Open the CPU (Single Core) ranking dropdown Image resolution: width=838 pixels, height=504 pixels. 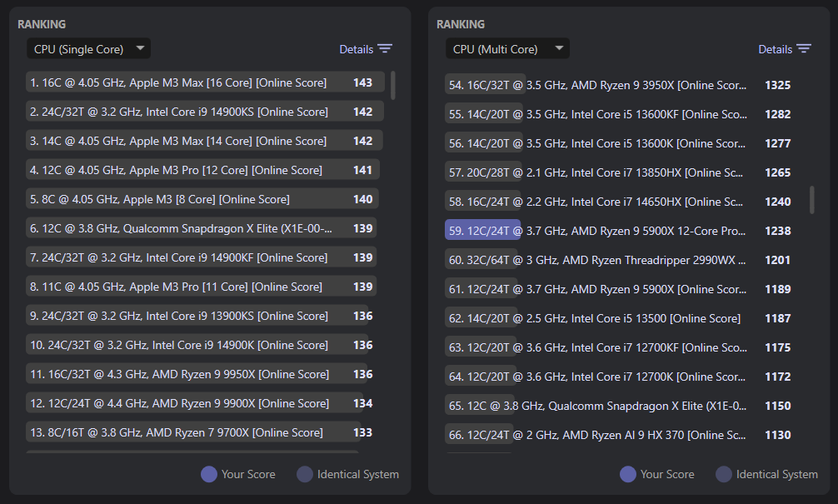pos(89,48)
